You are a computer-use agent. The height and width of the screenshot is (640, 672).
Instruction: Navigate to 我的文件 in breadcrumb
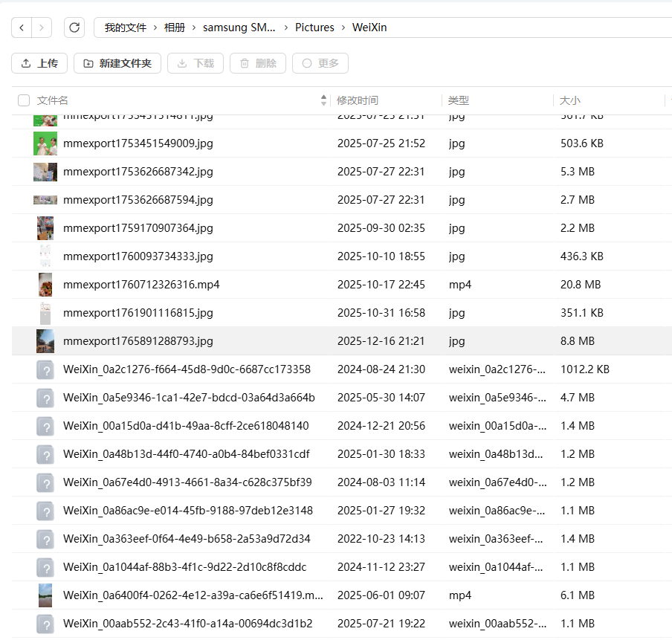click(126, 28)
